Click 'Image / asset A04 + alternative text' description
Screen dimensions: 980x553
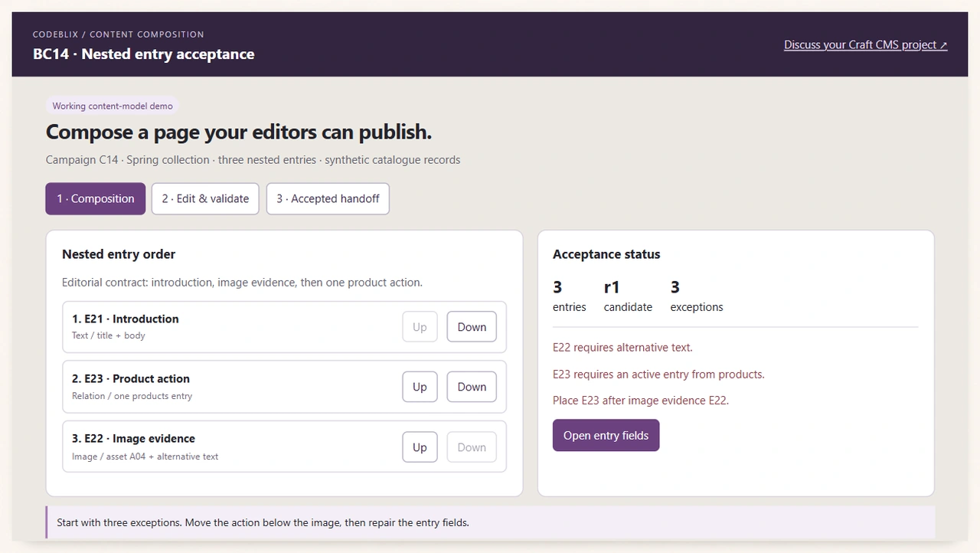click(x=145, y=456)
